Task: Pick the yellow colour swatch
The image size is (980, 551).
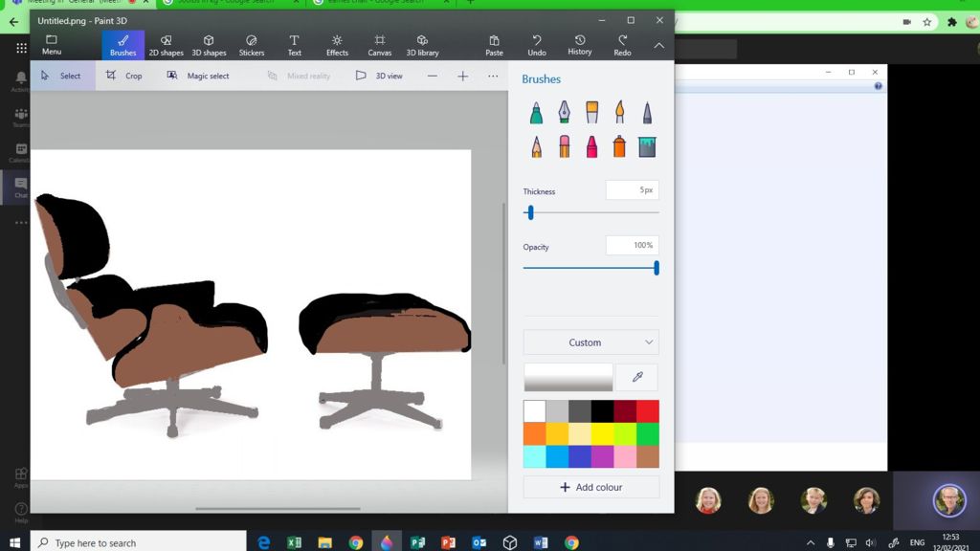Action: (603, 434)
